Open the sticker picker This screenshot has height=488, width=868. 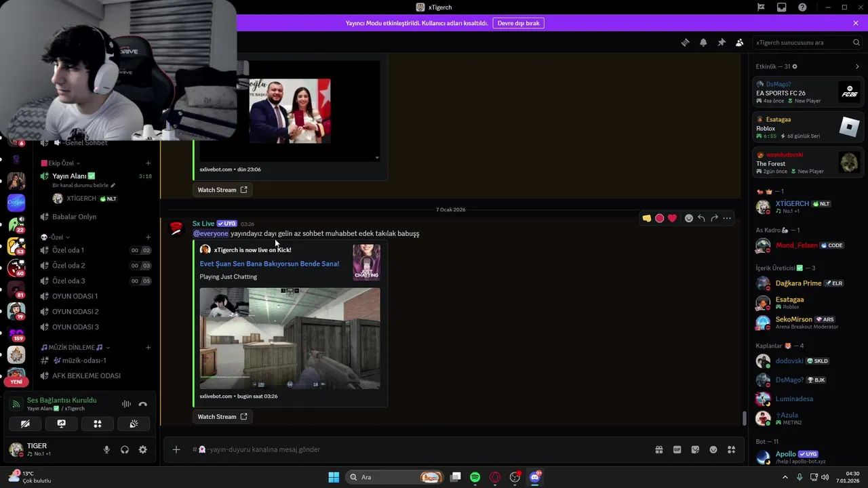pos(695,449)
